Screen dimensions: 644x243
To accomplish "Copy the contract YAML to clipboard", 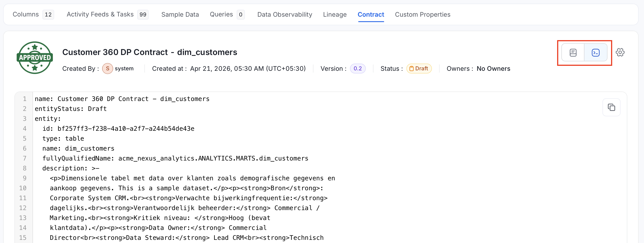I will 611,107.
